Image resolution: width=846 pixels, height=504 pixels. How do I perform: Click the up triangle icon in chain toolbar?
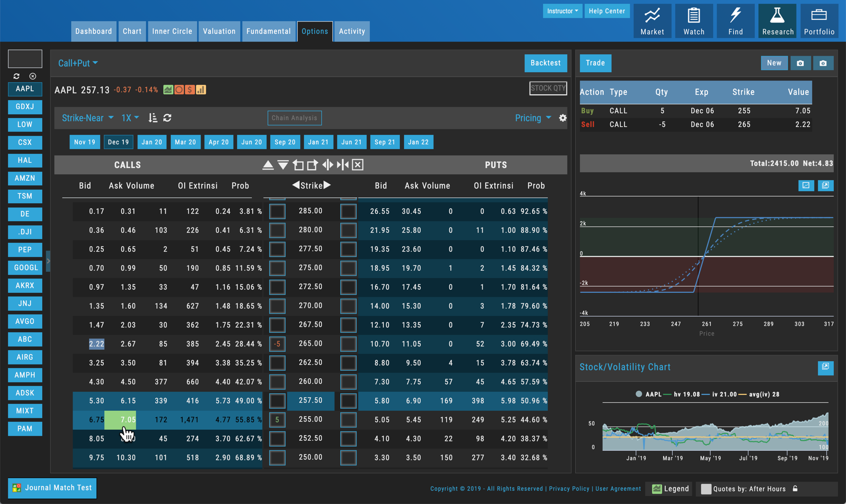(268, 165)
